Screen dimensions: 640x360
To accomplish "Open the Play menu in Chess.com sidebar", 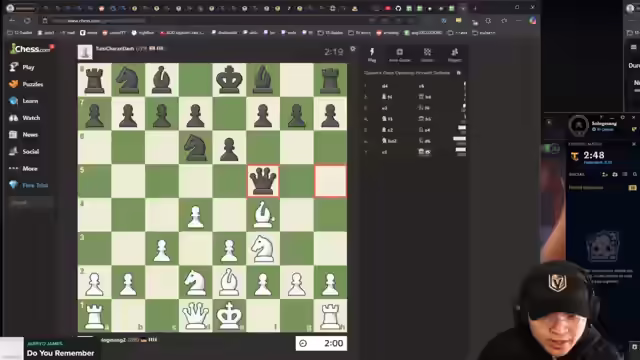I will coord(22,67).
